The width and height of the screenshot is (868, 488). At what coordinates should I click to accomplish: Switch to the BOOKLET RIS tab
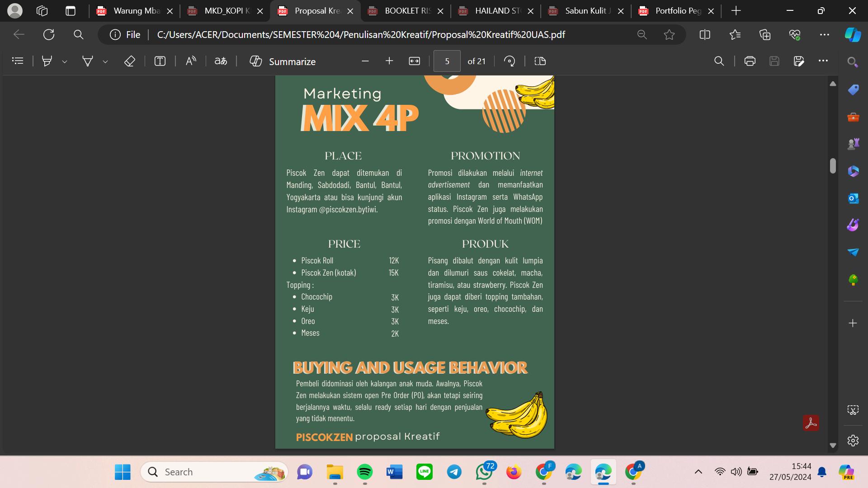pos(407,11)
